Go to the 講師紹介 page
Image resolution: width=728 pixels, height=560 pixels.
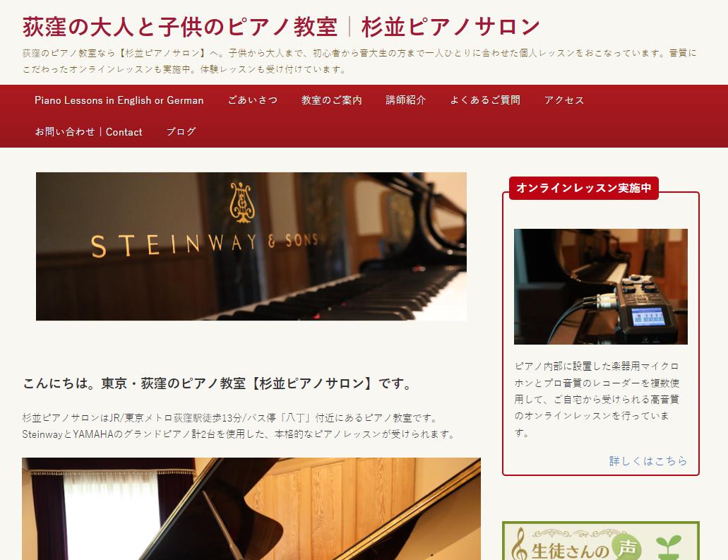406,100
